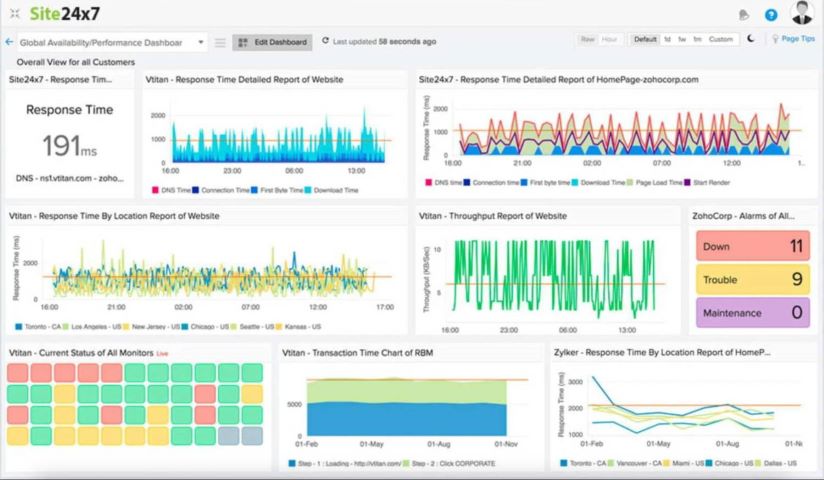Click Vtitan - Response Time By Location Report title
The image size is (824, 480).
point(114,216)
